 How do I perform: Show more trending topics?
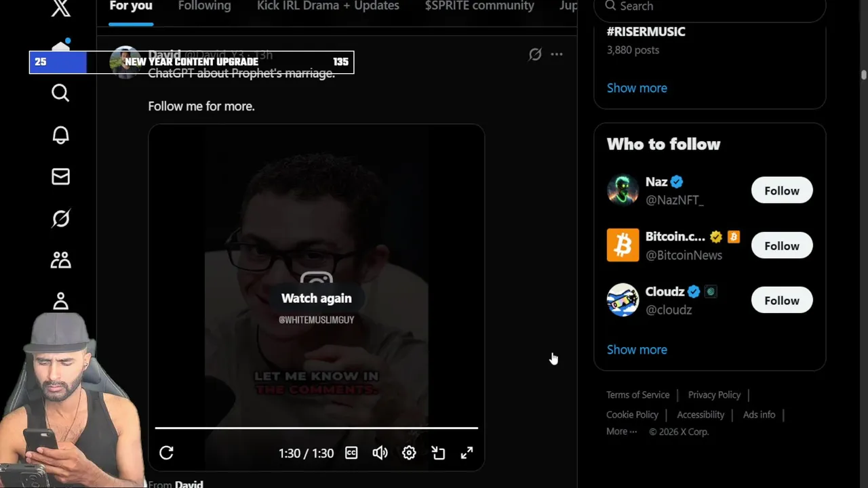coord(637,88)
